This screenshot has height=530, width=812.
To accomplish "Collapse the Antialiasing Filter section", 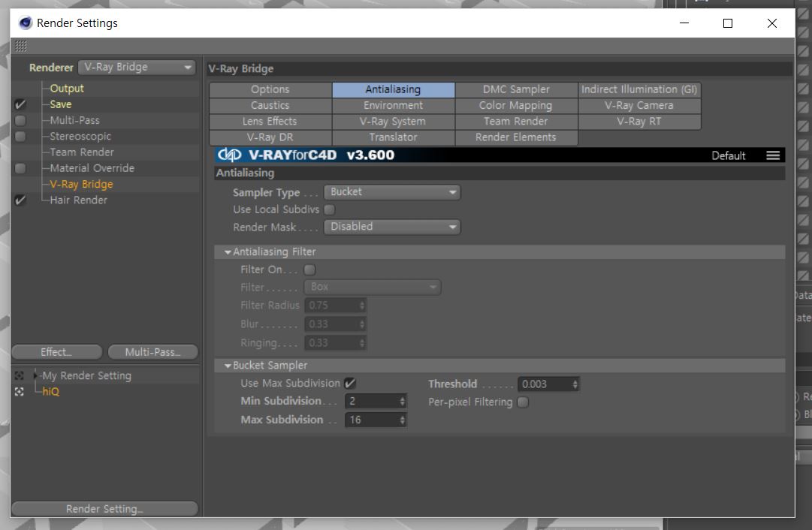I will (228, 252).
